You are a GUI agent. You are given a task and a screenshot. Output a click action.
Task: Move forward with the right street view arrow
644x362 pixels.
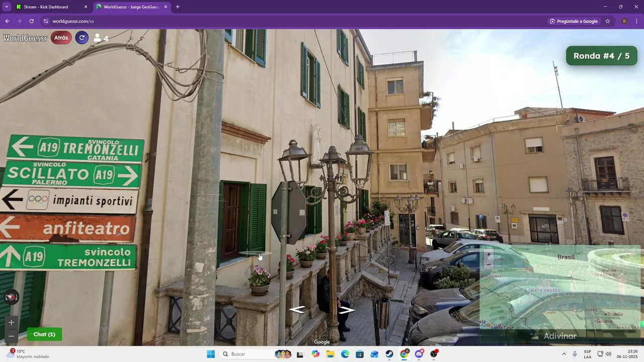[347, 310]
